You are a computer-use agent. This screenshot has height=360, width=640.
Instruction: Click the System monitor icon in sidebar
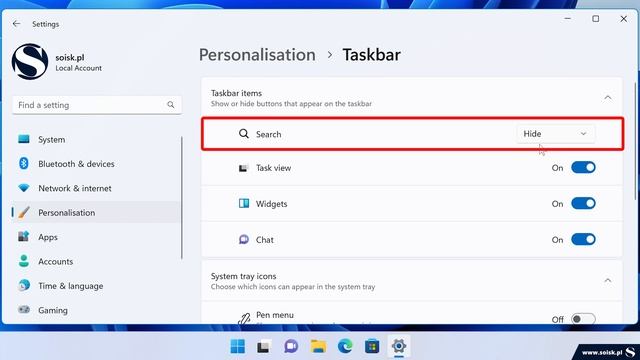click(x=24, y=139)
